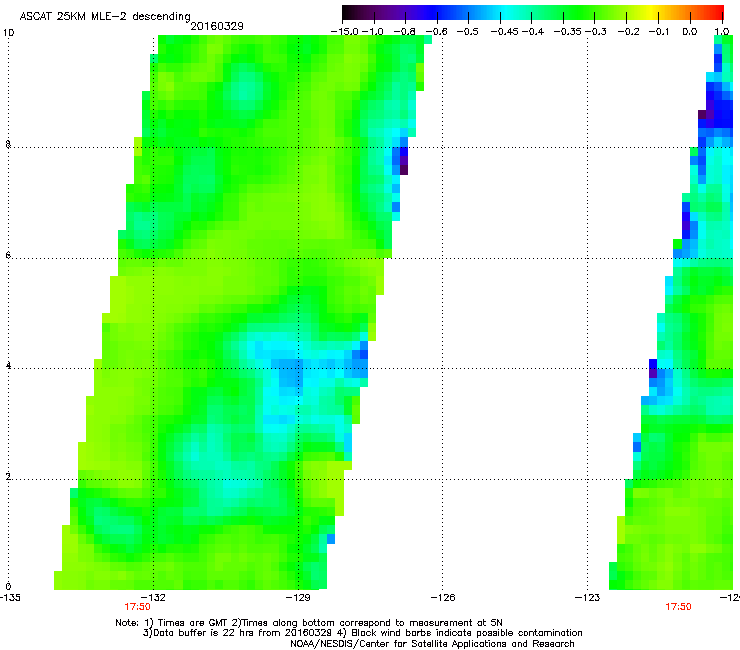Click the latitude label 10
Screen dimensions: 740x650
click(x=8, y=33)
